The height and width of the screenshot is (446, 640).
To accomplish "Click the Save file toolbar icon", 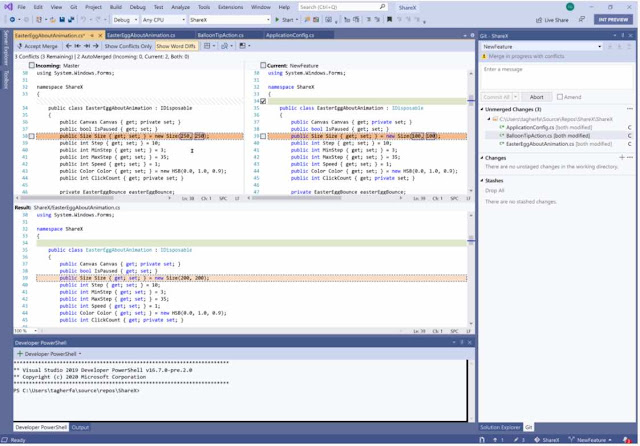I will [62, 20].
